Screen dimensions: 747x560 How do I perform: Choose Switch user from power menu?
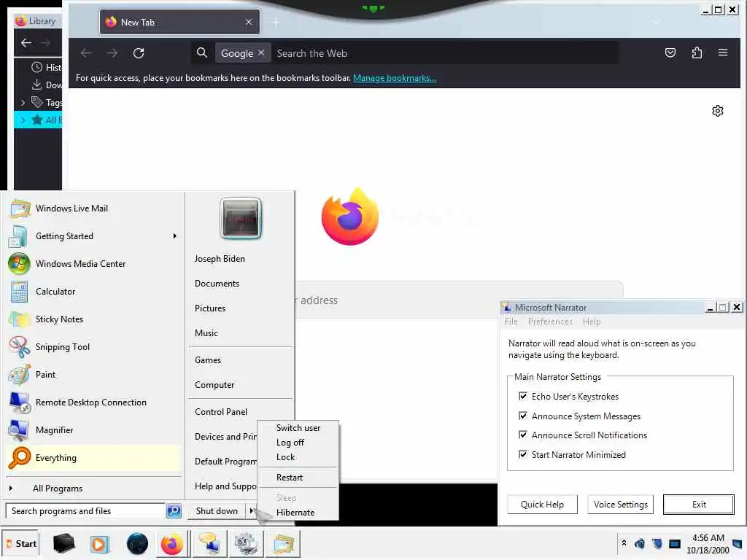(x=298, y=427)
